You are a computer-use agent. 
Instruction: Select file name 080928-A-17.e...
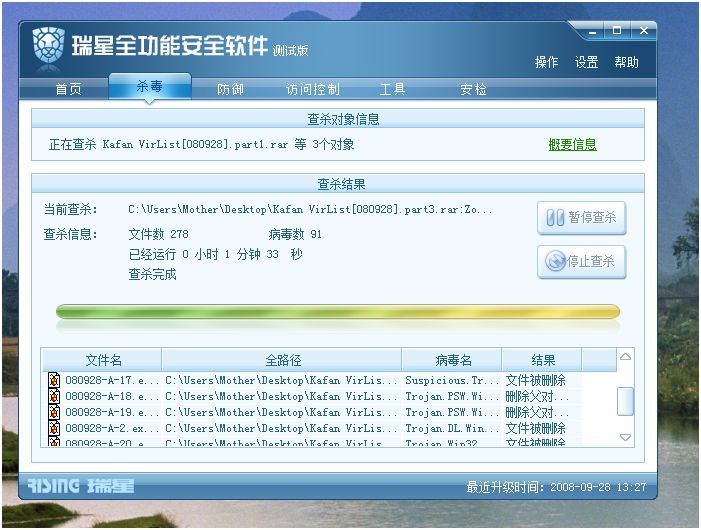(112, 380)
